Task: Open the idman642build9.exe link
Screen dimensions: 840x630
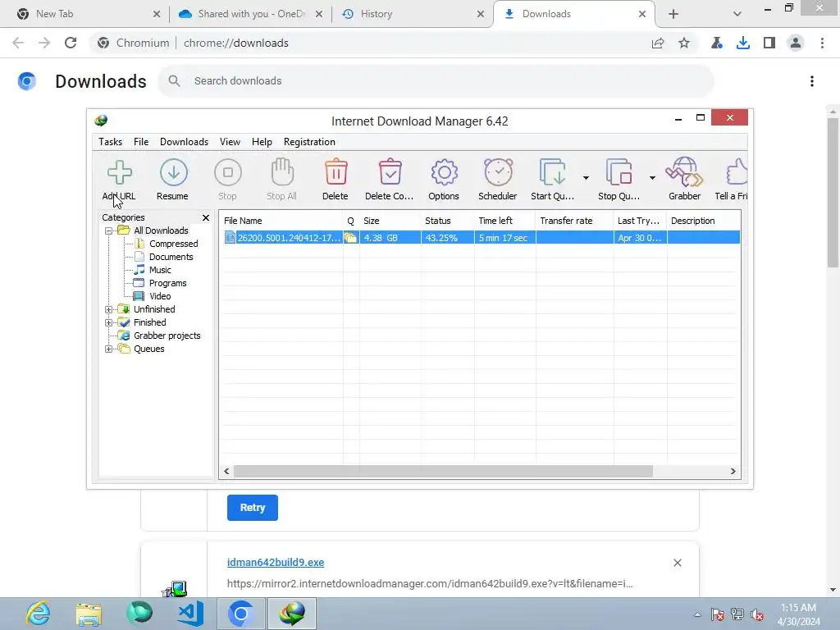Action: 276,563
